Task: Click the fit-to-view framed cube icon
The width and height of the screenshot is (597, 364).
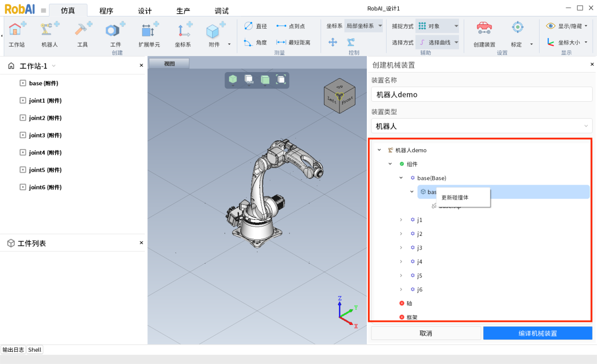Action: (281, 80)
